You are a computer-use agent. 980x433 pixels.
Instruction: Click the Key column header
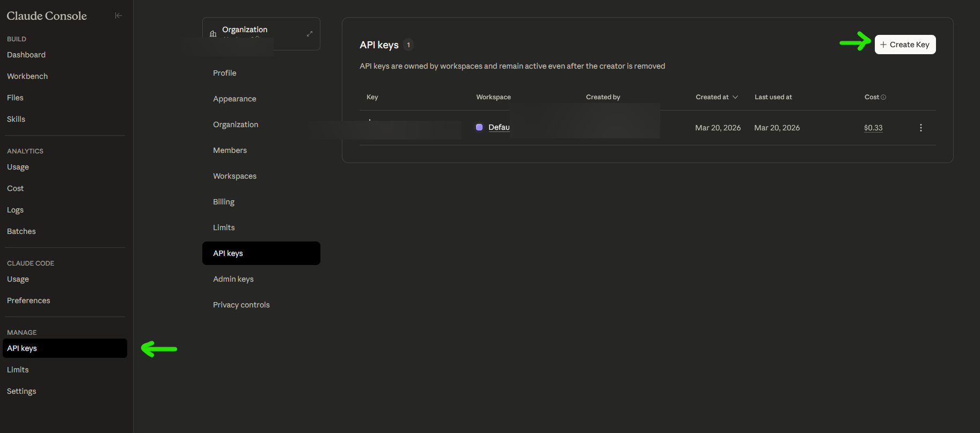372,97
